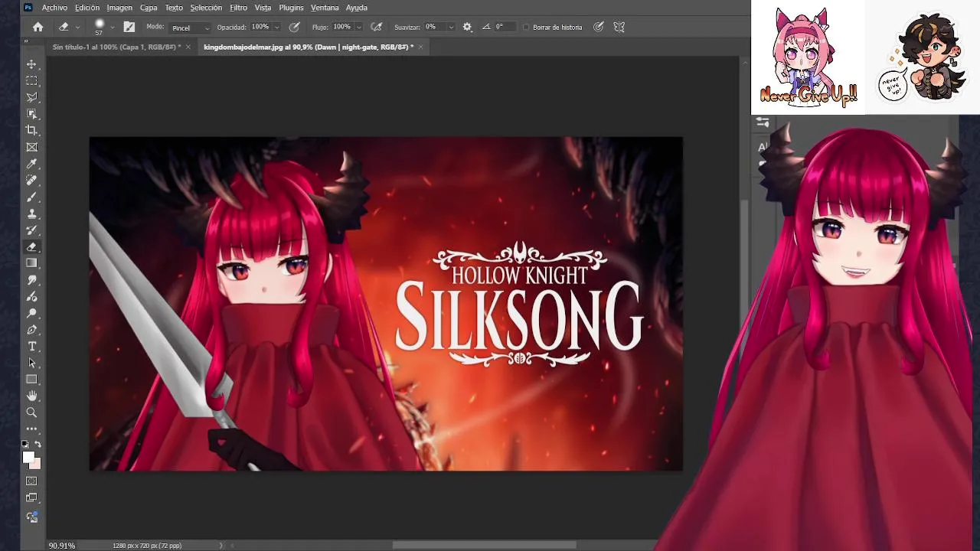The image size is (980, 551).
Task: Open the Texto menu
Action: tap(174, 8)
